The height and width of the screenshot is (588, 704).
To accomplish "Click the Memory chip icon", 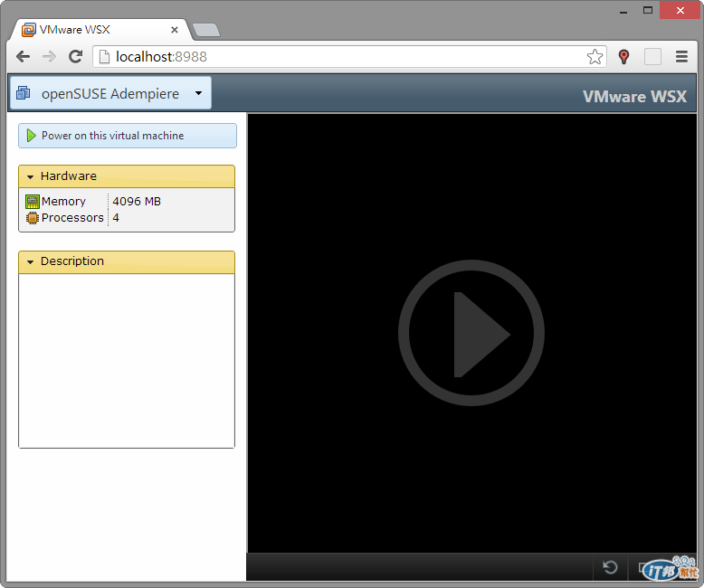I will click(33, 202).
